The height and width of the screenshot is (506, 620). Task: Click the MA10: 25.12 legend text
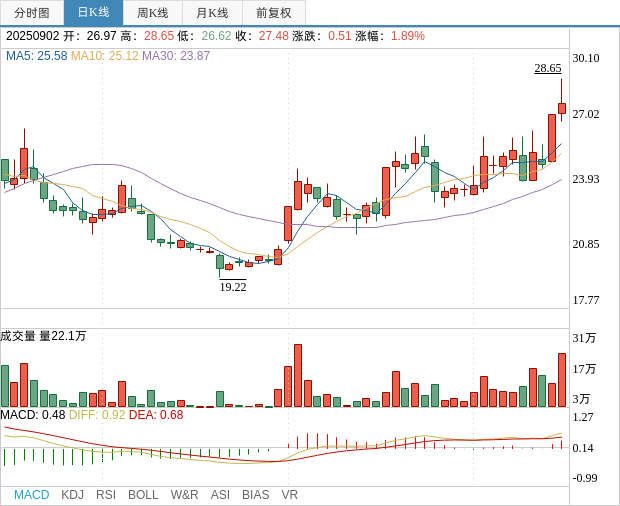pyautogui.click(x=105, y=56)
